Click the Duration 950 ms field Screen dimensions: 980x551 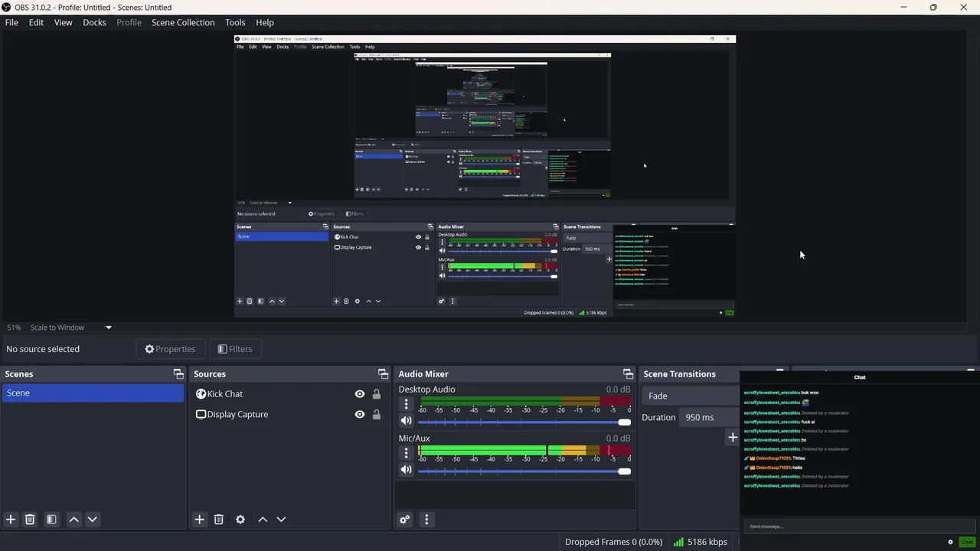(710, 417)
